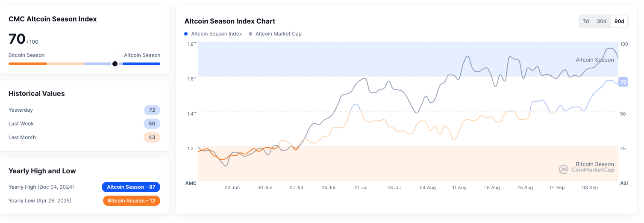Click the Bitcoin Season zone label in chart
This screenshot has height=223, width=644.
(x=594, y=164)
